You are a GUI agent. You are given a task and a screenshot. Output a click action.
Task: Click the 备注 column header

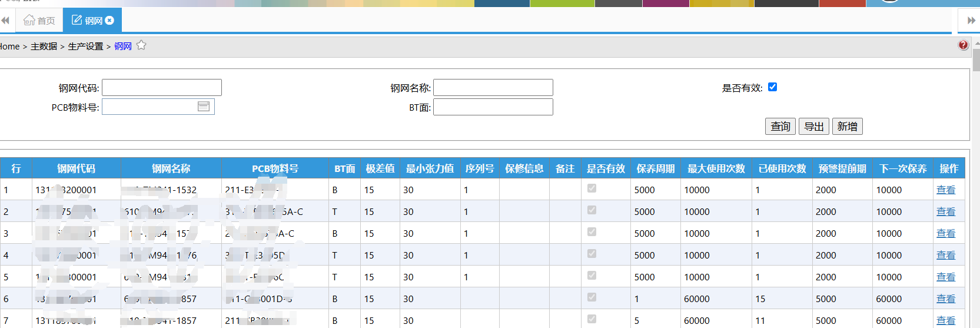565,168
